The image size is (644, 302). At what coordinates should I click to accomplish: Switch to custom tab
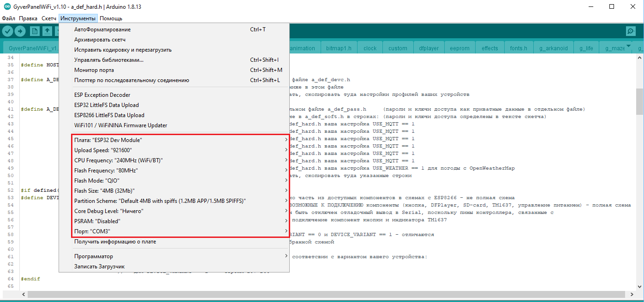[398, 48]
